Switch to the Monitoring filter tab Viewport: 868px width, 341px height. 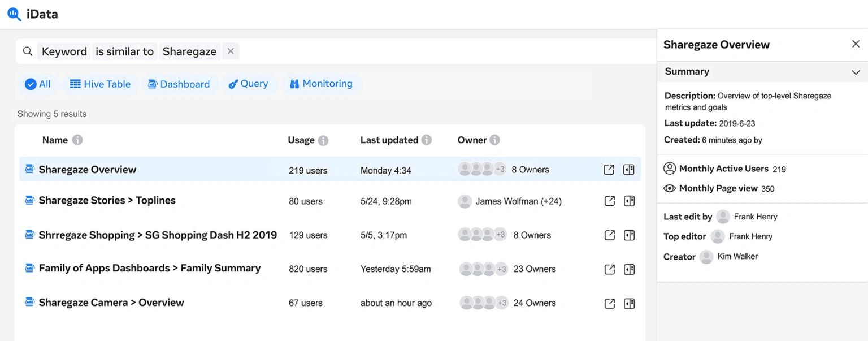pos(321,84)
